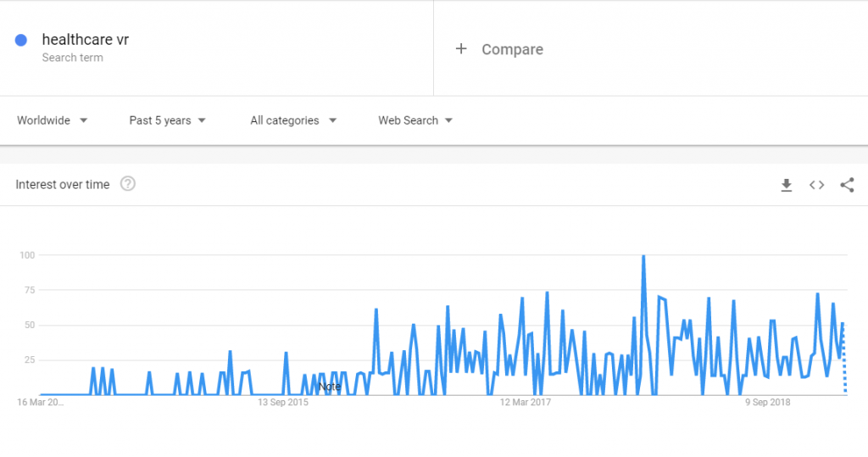Open the Past 5 years dropdown
The image size is (868, 457).
167,120
